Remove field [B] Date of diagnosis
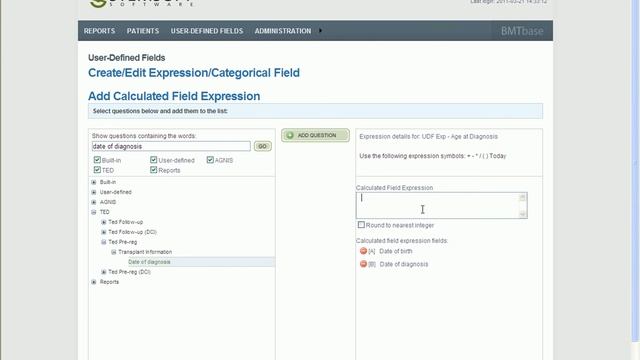Image resolution: width=640 pixels, height=360 pixels. pos(363,264)
